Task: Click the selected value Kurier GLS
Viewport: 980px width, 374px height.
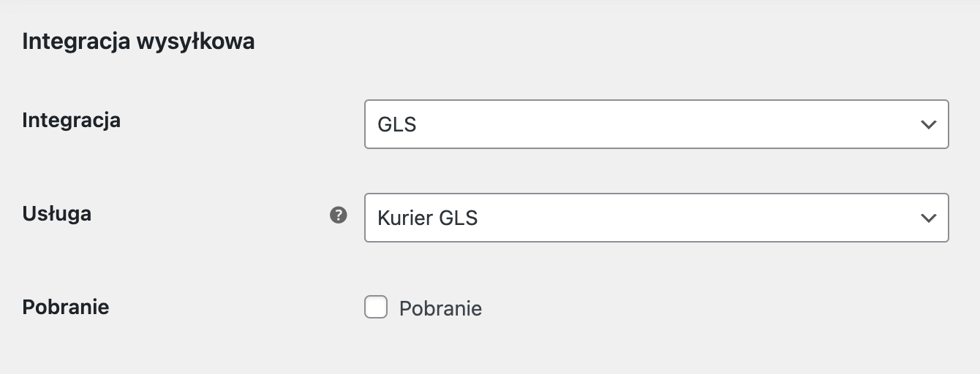Action: (x=428, y=218)
